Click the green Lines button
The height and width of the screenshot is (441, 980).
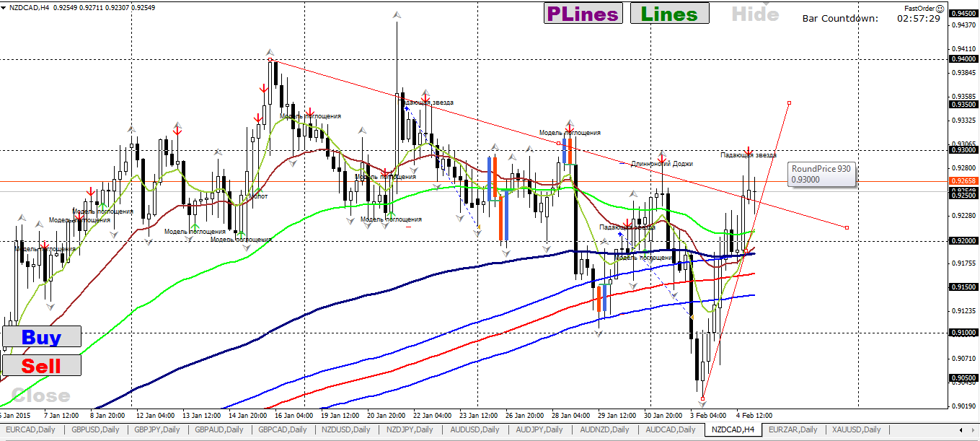669,14
